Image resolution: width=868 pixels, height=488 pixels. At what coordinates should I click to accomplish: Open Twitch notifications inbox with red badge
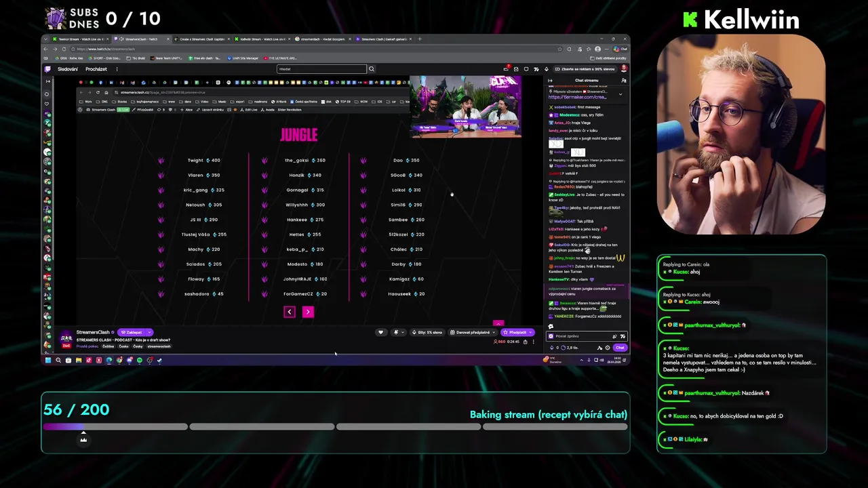click(506, 69)
